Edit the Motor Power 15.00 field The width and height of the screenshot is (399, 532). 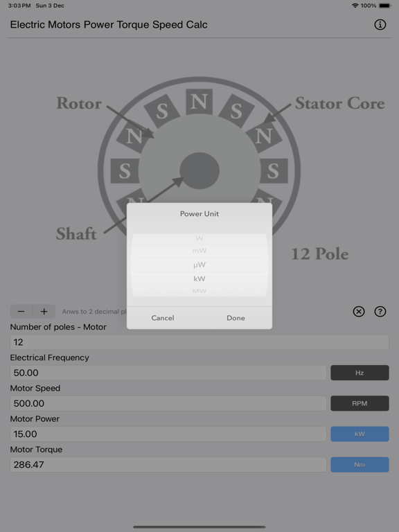(168, 434)
